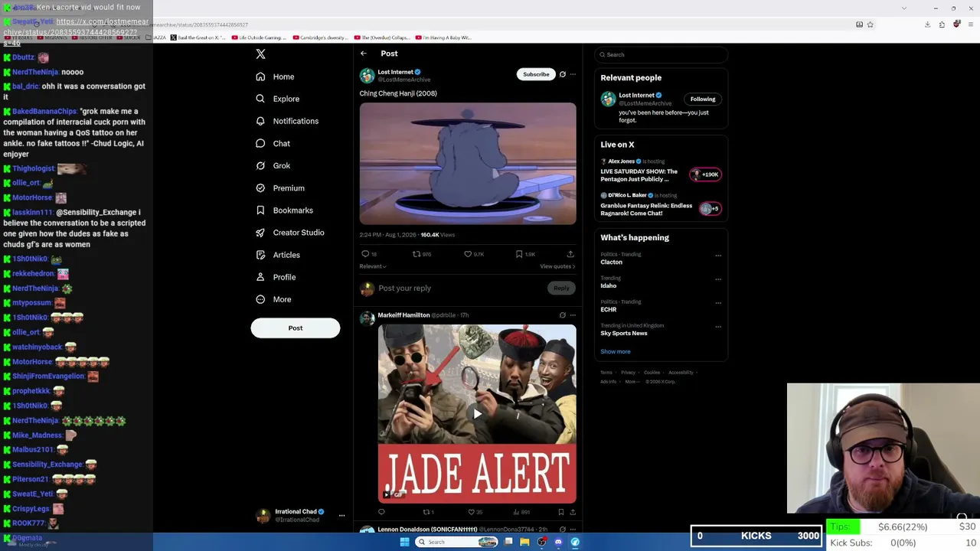Open the Home icon in X sidebar
Viewport: 980px width, 551px height.
[x=260, y=77]
